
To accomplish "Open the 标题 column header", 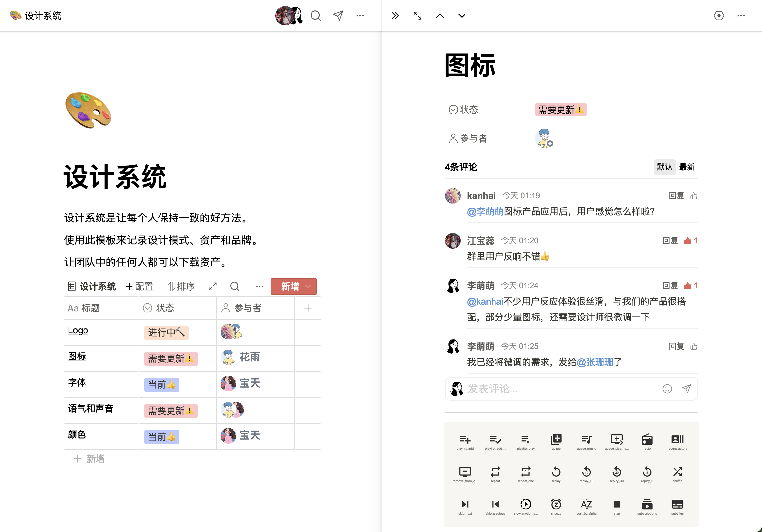I will [101, 308].
